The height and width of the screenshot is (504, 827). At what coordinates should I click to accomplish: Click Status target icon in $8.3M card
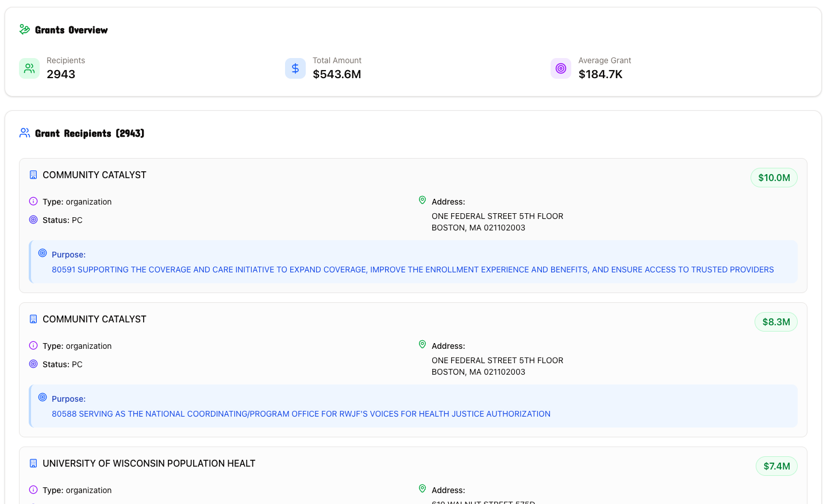33,364
